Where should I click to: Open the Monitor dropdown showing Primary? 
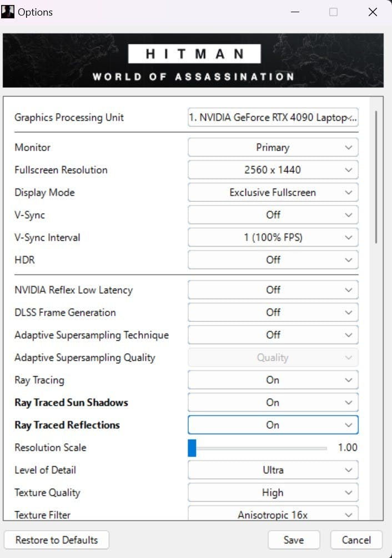coord(273,147)
